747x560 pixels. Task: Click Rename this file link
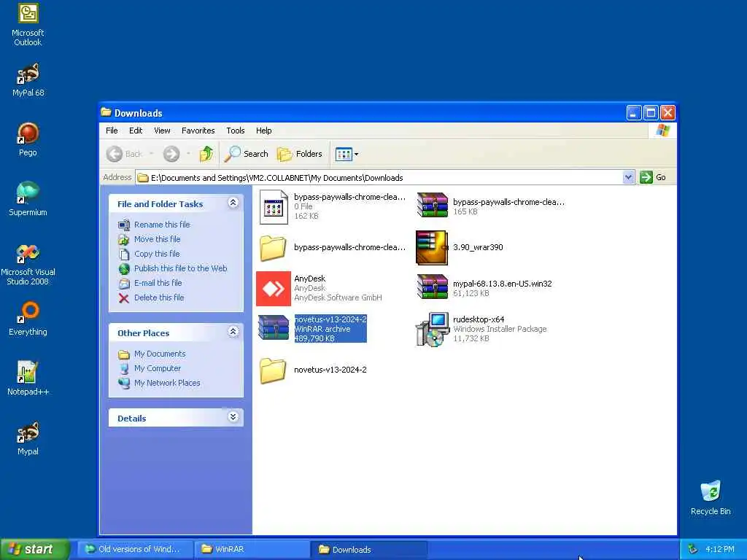(x=162, y=225)
